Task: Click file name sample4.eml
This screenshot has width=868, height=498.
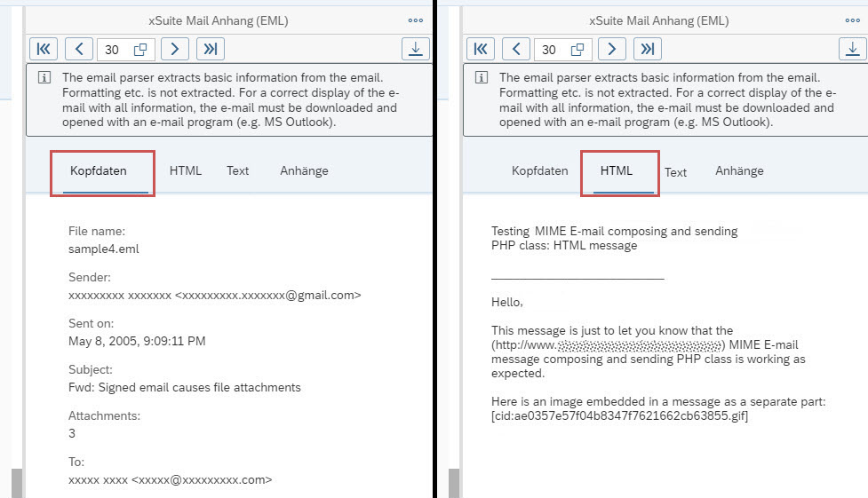Action: click(x=104, y=249)
